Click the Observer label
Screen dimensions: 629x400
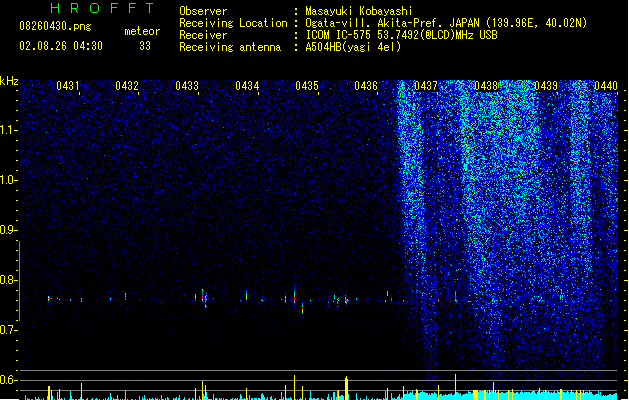(203, 11)
